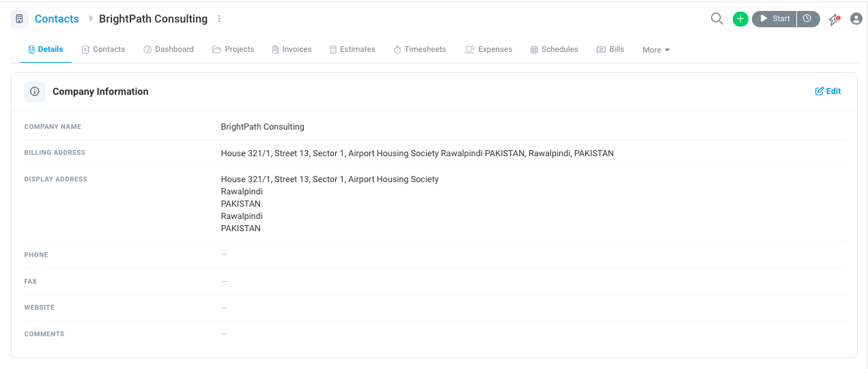Go back to Contacts breadcrumb link

(x=57, y=19)
